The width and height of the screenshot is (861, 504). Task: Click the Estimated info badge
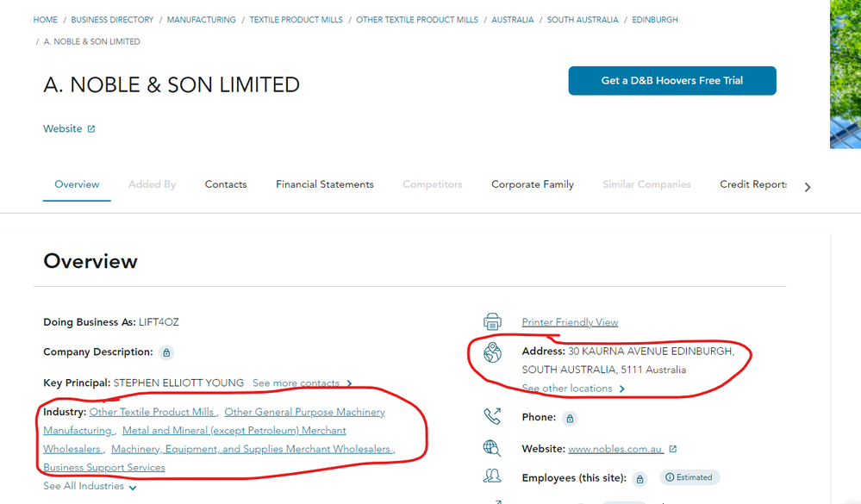[x=689, y=477]
